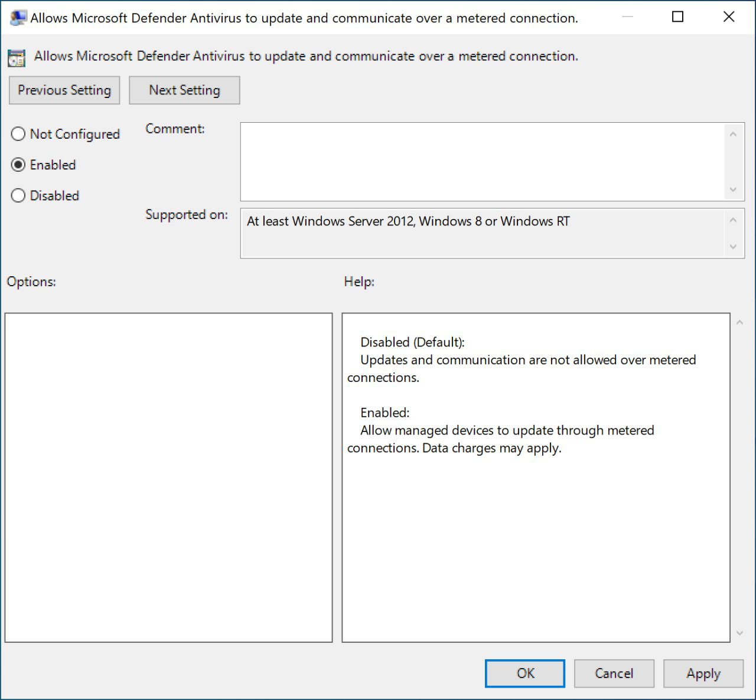Maximize the policy setting window

point(678,17)
